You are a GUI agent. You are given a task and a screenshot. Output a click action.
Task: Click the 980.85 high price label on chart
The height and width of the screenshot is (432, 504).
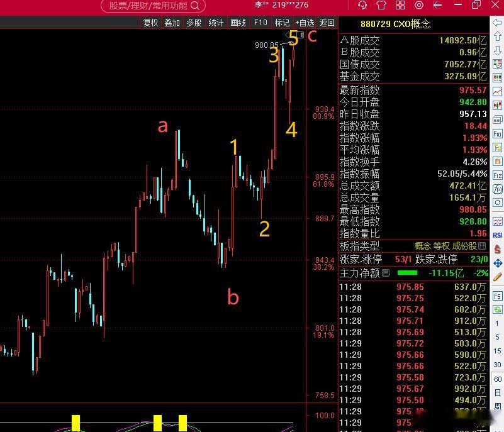[x=266, y=45]
